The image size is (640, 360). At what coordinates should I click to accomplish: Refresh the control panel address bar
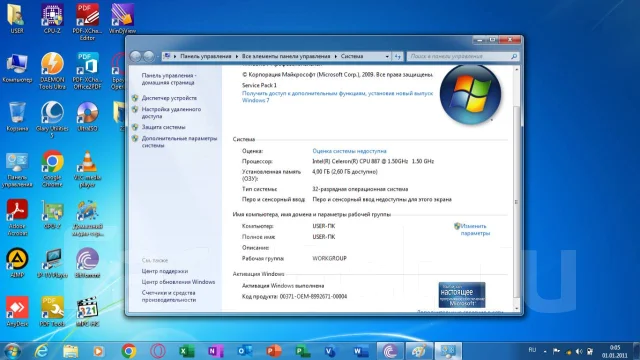[x=398, y=56]
